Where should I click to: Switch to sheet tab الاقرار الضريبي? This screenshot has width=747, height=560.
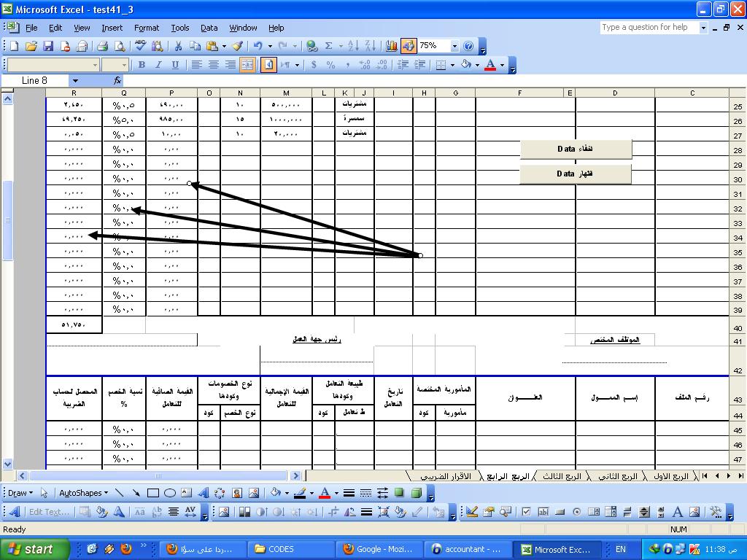(x=446, y=476)
